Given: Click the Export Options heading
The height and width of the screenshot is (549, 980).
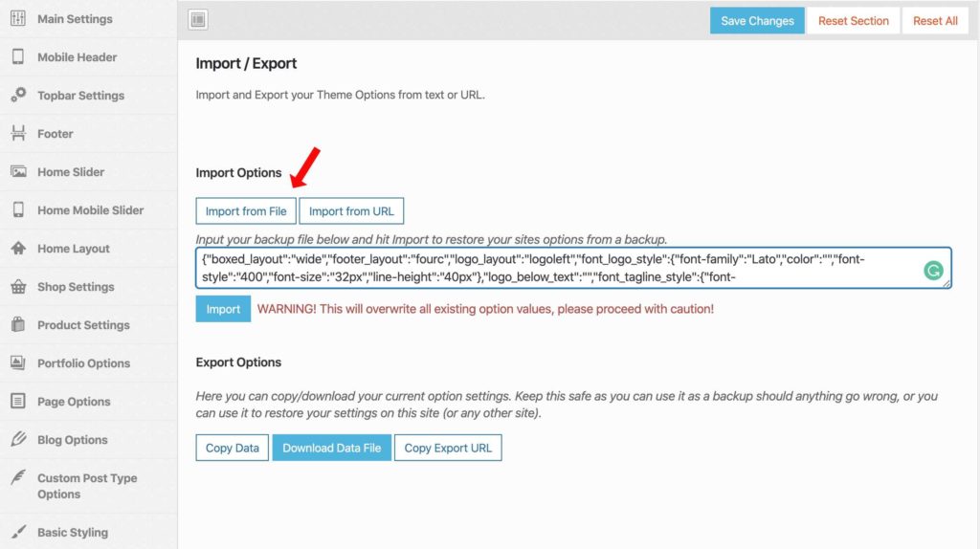Looking at the screenshot, I should tap(238, 362).
